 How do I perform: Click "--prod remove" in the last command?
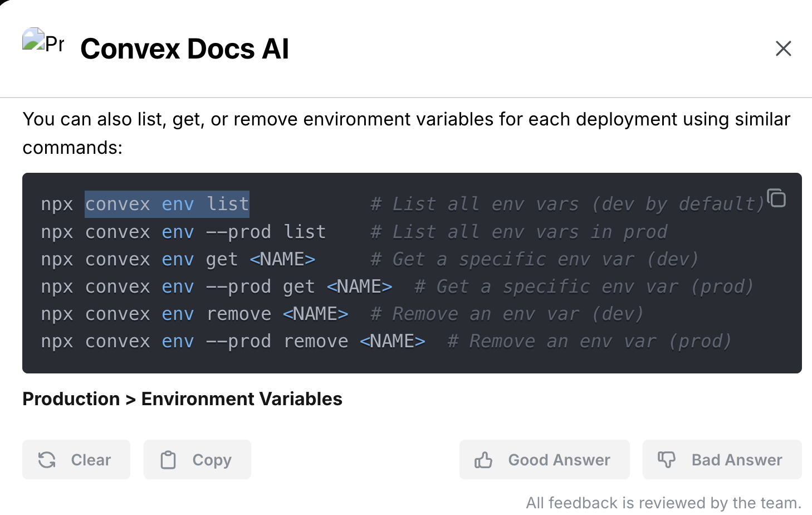(277, 341)
